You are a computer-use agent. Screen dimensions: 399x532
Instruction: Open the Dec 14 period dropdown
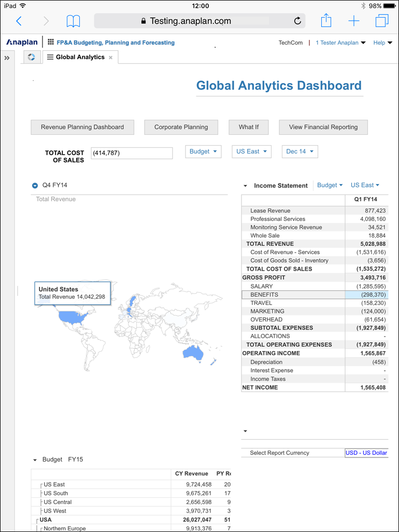pyautogui.click(x=300, y=151)
